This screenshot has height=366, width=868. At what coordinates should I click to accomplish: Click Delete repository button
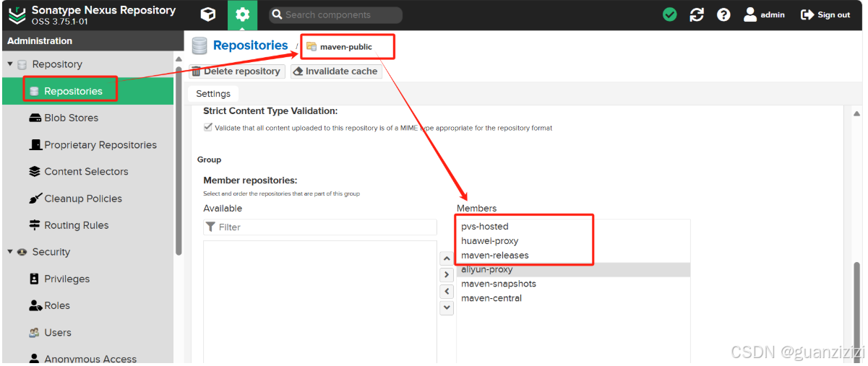(236, 71)
